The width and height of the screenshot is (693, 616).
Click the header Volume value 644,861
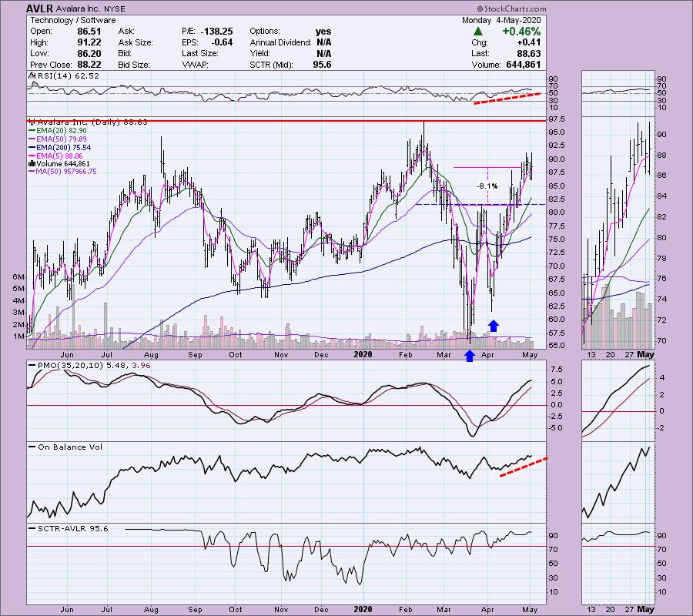pyautogui.click(x=522, y=65)
